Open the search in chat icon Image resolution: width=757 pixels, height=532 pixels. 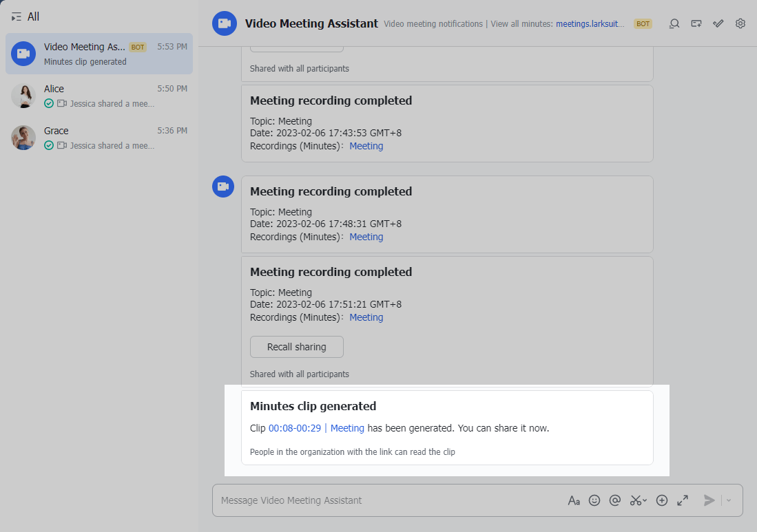coord(674,23)
